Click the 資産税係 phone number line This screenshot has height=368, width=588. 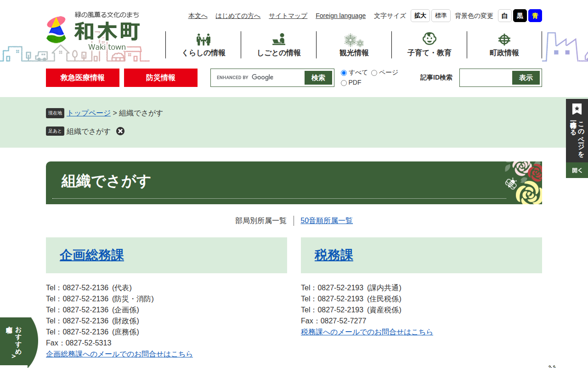[351, 310]
